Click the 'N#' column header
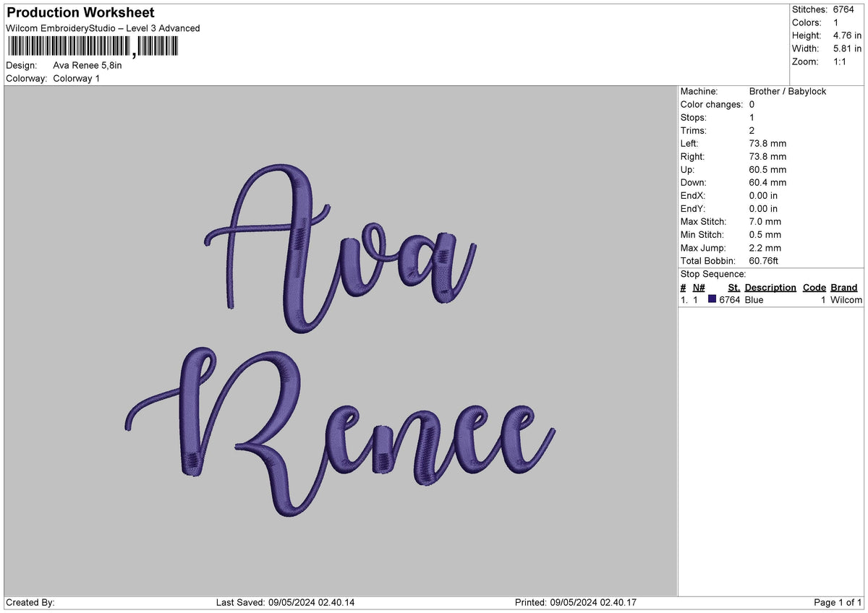 pyautogui.click(x=699, y=287)
